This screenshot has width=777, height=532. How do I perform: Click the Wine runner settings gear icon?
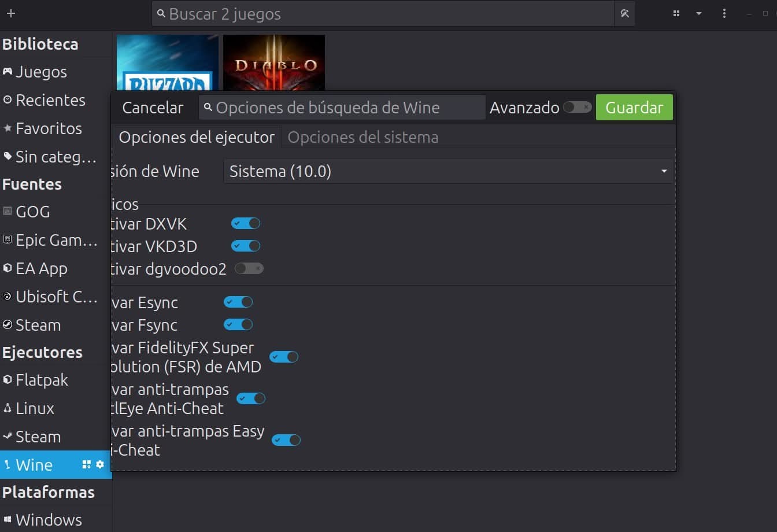click(100, 464)
